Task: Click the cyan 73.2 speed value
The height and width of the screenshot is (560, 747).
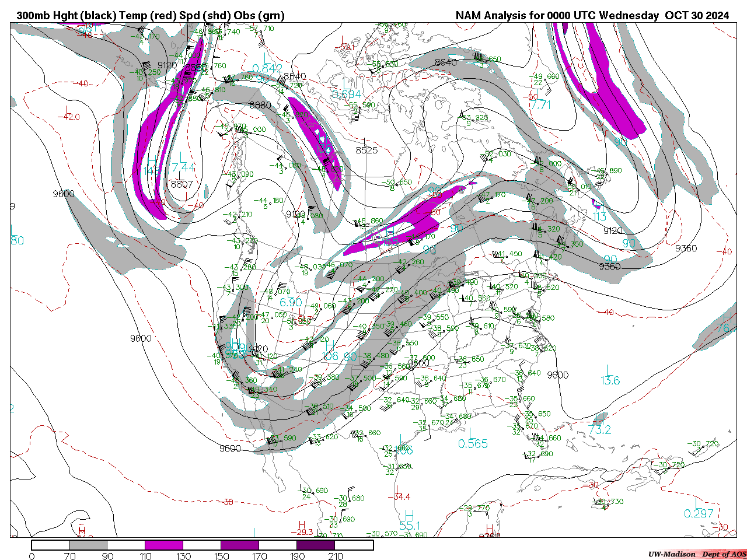Action: click(599, 430)
